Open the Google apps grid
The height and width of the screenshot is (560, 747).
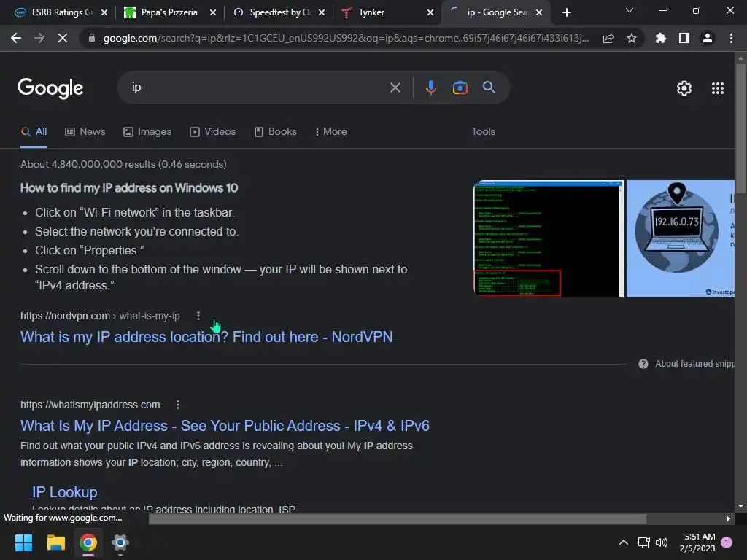[x=718, y=88]
